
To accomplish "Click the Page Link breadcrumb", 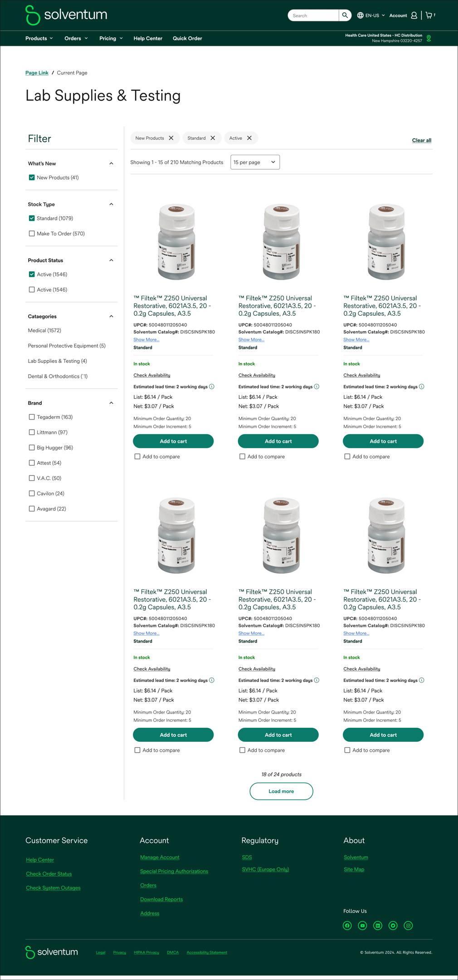I will pos(37,73).
